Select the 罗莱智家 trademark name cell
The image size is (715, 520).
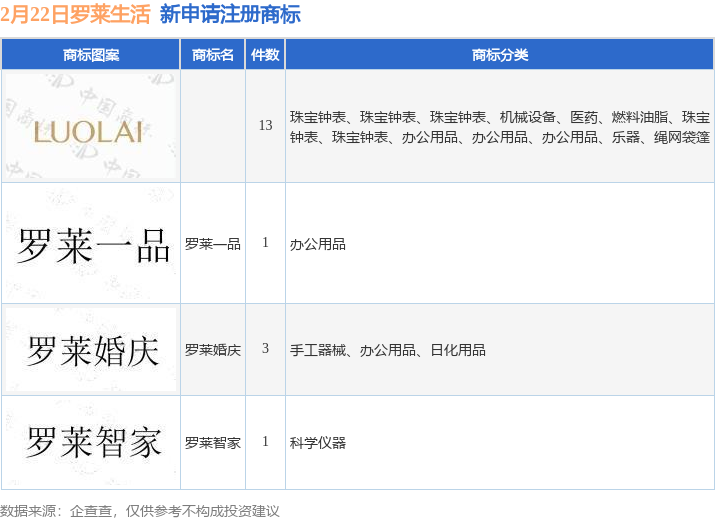(x=212, y=442)
